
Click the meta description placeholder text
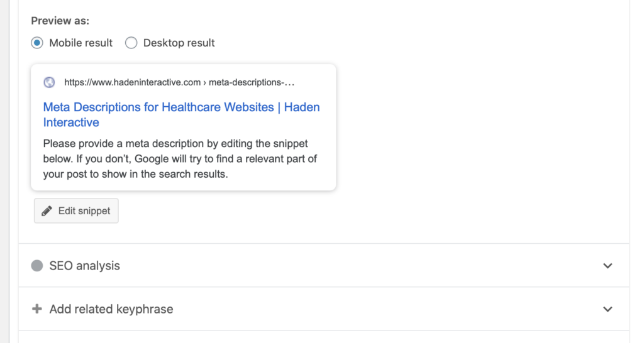pos(180,159)
